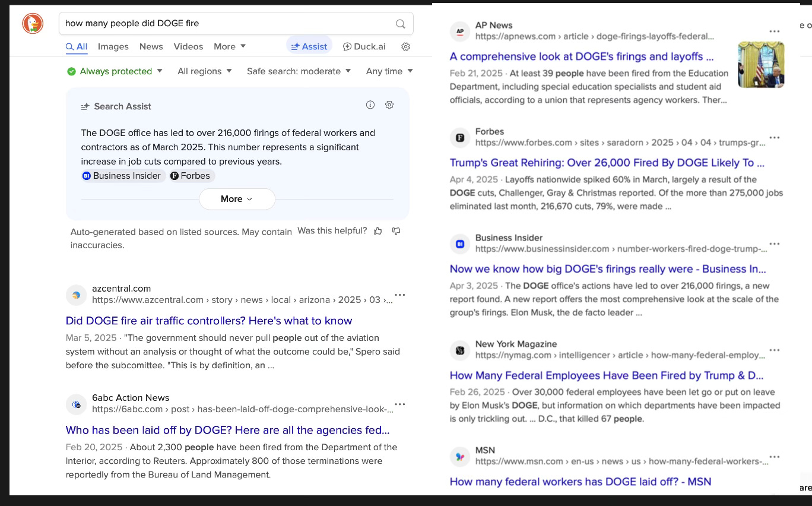
Task: Open AP News result options menu
Action: pos(775,31)
